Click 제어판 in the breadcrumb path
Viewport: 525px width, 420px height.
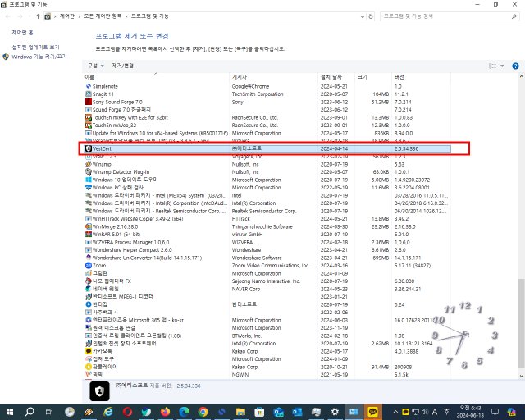click(x=67, y=16)
